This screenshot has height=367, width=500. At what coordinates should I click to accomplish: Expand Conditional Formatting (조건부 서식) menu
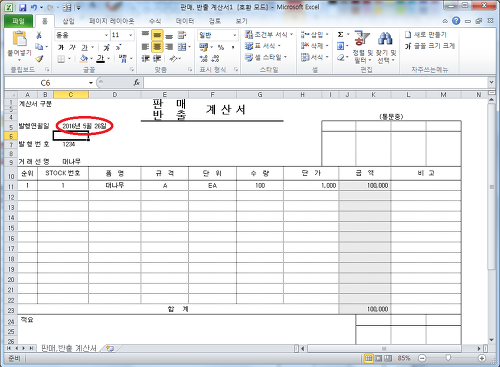point(269,34)
